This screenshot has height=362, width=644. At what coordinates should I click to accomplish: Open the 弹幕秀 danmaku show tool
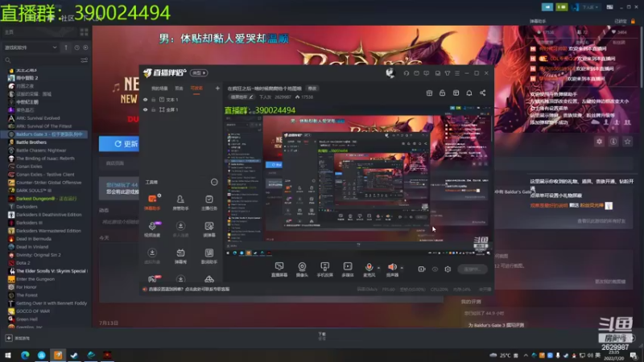tap(180, 256)
